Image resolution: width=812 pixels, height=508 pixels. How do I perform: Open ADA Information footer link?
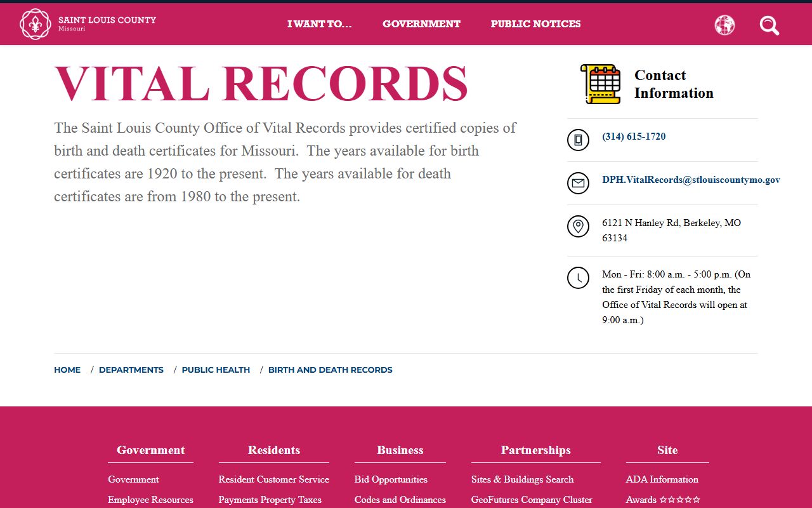coord(662,479)
